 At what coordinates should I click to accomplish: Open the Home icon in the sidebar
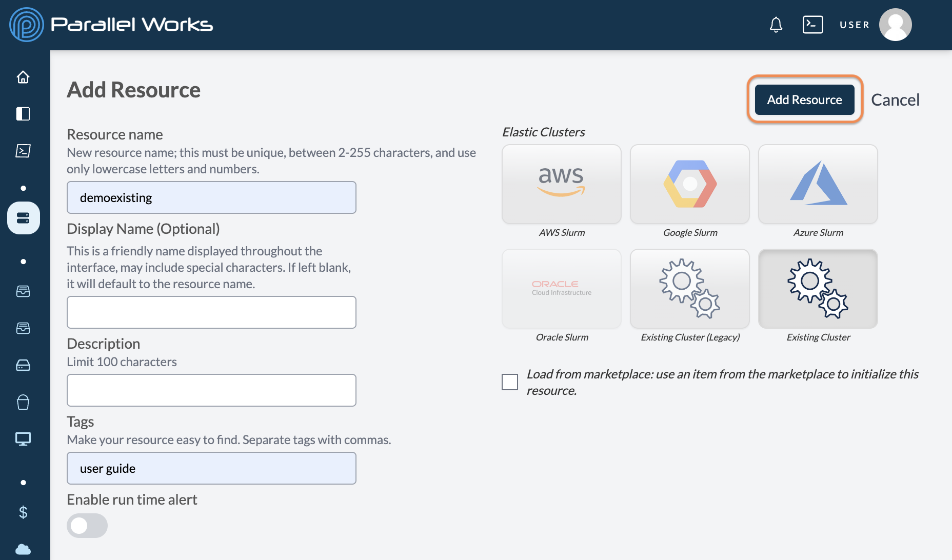point(23,77)
